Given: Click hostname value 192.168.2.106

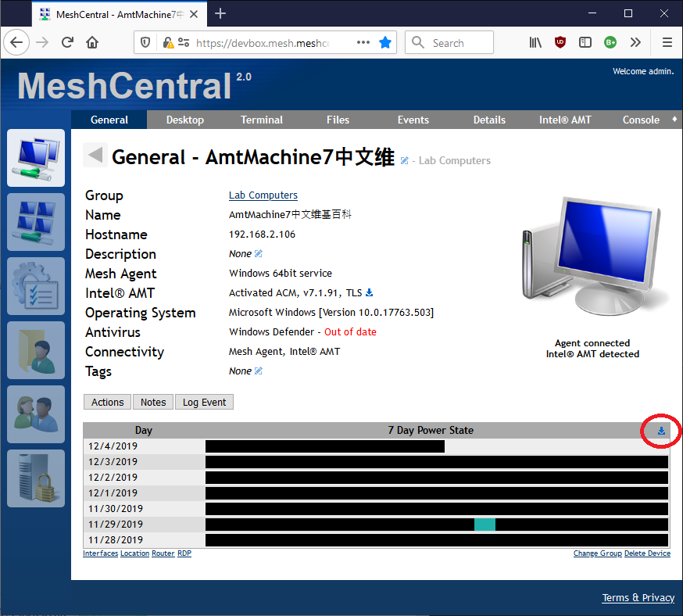Looking at the screenshot, I should (x=263, y=235).
